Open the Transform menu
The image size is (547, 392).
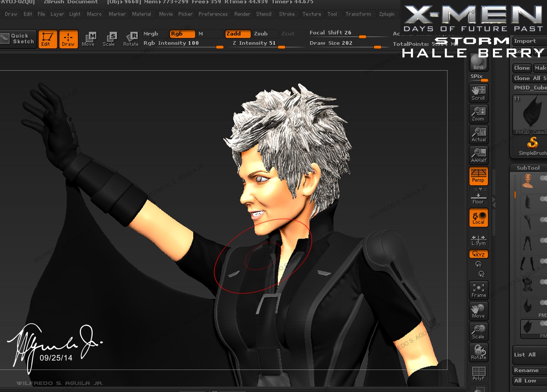(358, 14)
